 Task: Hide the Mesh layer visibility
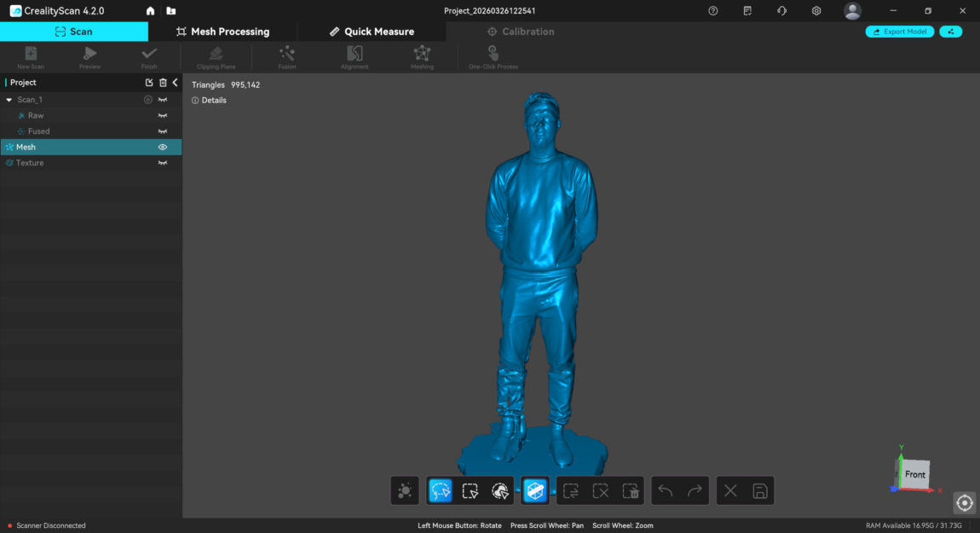click(x=162, y=147)
